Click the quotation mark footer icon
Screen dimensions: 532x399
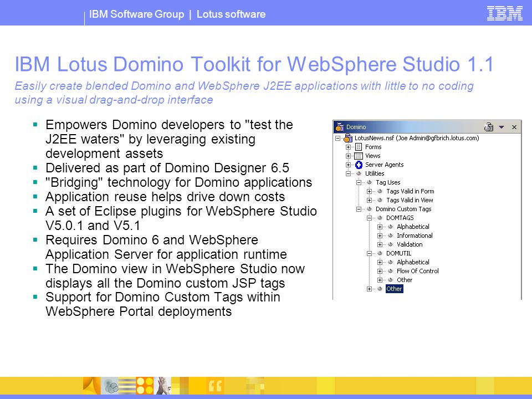[x=216, y=386]
